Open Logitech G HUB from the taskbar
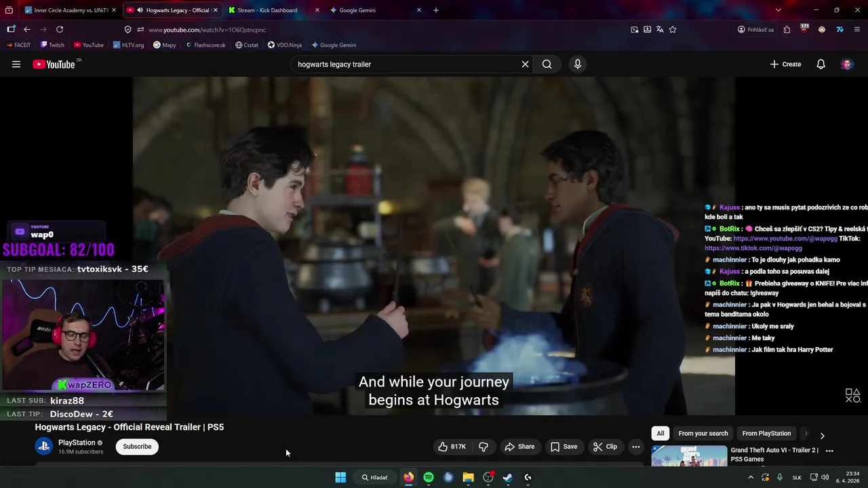This screenshot has width=868, height=488. pyautogui.click(x=528, y=477)
